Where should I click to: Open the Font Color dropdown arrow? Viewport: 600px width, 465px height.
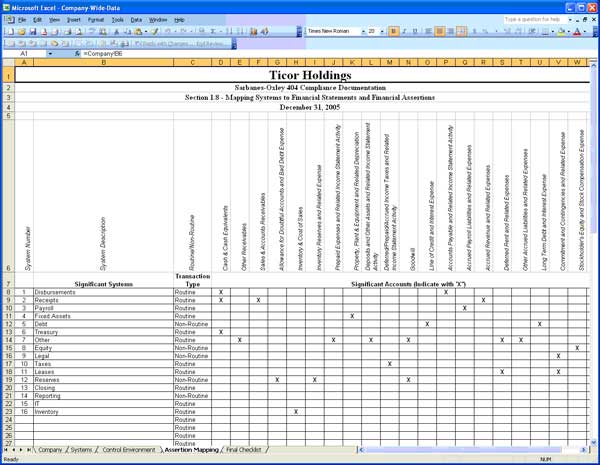tap(585, 31)
